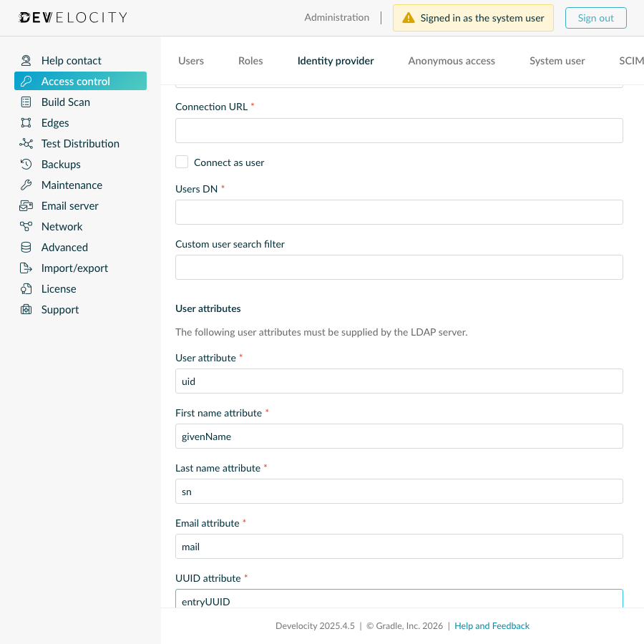
Task: Open the Help and Feedback link
Action: pos(492,625)
